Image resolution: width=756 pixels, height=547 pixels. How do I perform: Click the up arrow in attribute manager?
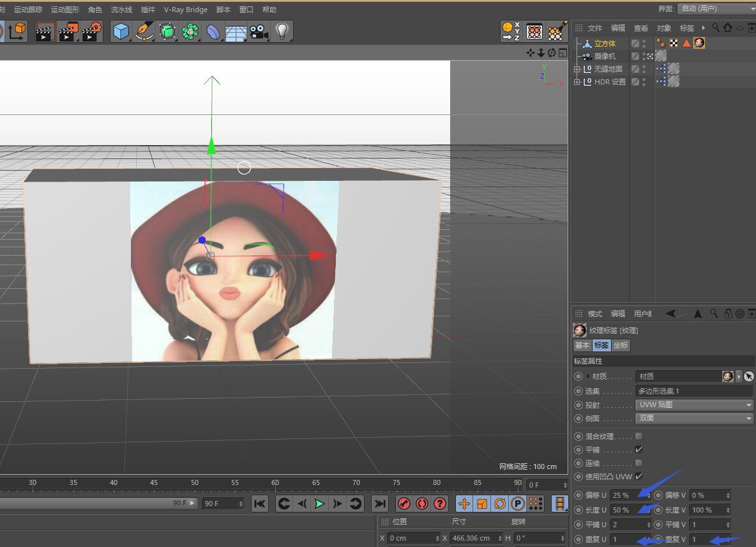coord(698,314)
